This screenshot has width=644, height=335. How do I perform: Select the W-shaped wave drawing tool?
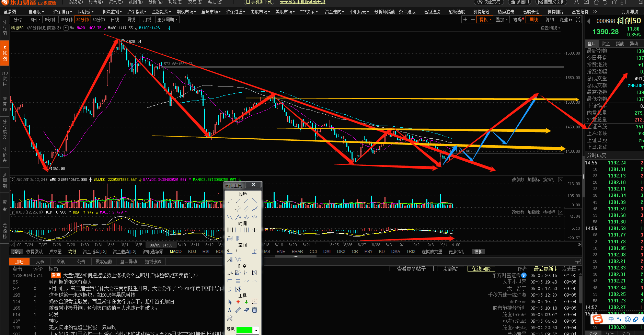pos(254,217)
